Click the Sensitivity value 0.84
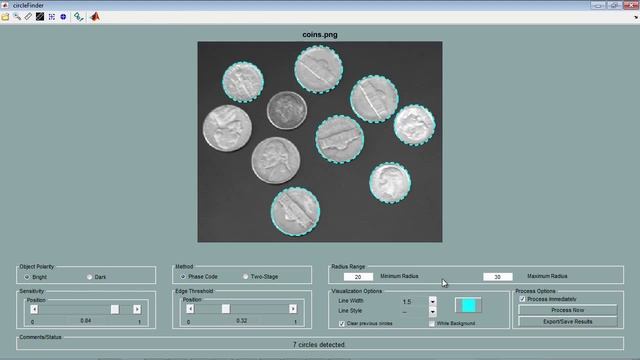The height and width of the screenshot is (360, 640). (86, 321)
